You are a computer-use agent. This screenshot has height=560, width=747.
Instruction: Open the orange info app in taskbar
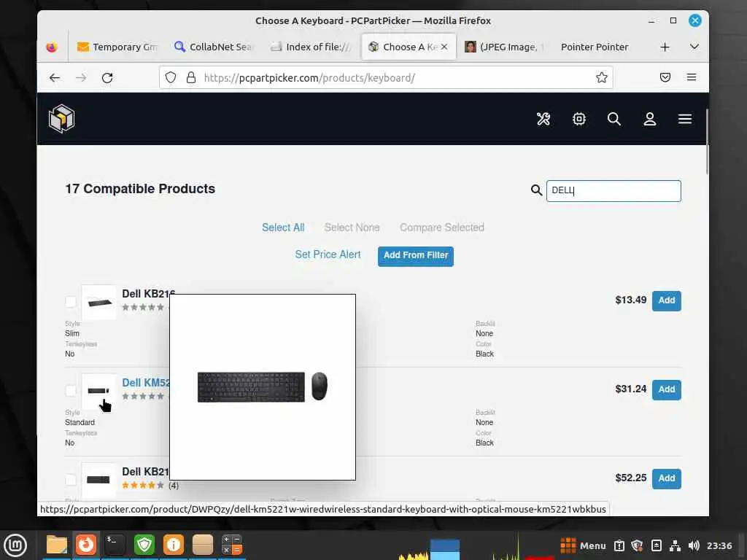click(x=174, y=545)
